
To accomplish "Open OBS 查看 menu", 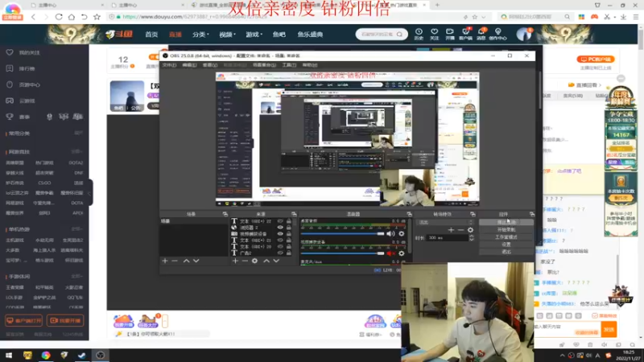I will coord(209,65).
